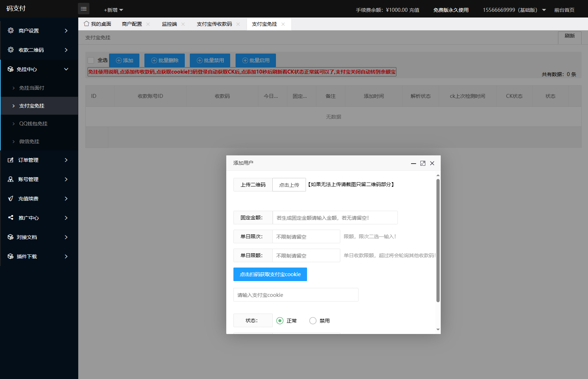Choose the 禁用 status radio button
The image size is (588, 379).
313,320
